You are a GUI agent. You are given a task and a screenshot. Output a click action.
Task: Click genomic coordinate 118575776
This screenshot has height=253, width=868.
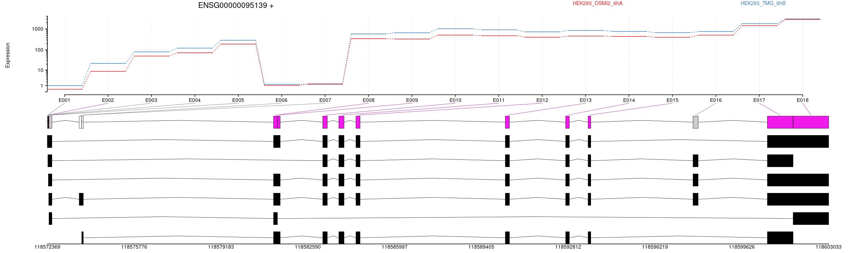[134, 247]
